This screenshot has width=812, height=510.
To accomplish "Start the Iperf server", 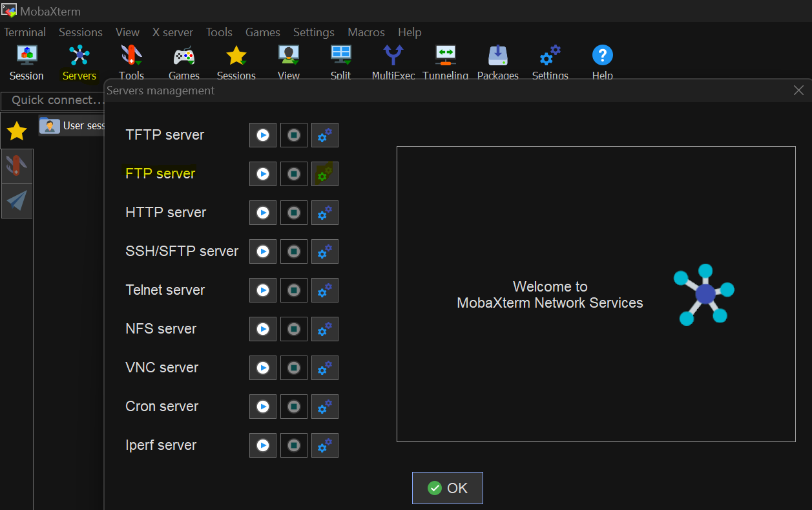I will [x=263, y=445].
